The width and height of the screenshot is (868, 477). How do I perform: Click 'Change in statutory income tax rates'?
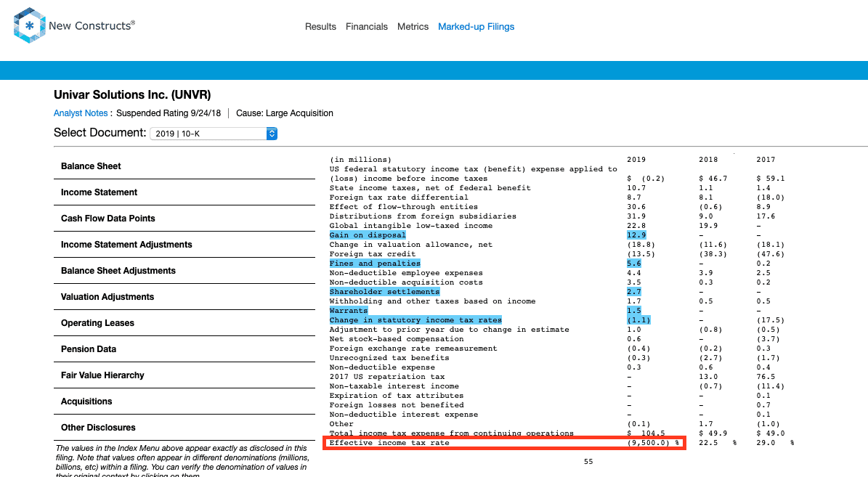415,320
